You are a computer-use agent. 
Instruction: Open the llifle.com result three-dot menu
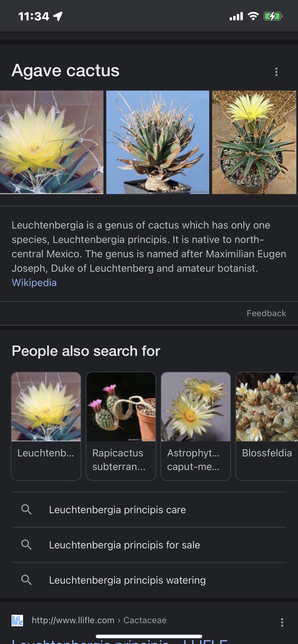click(x=282, y=622)
